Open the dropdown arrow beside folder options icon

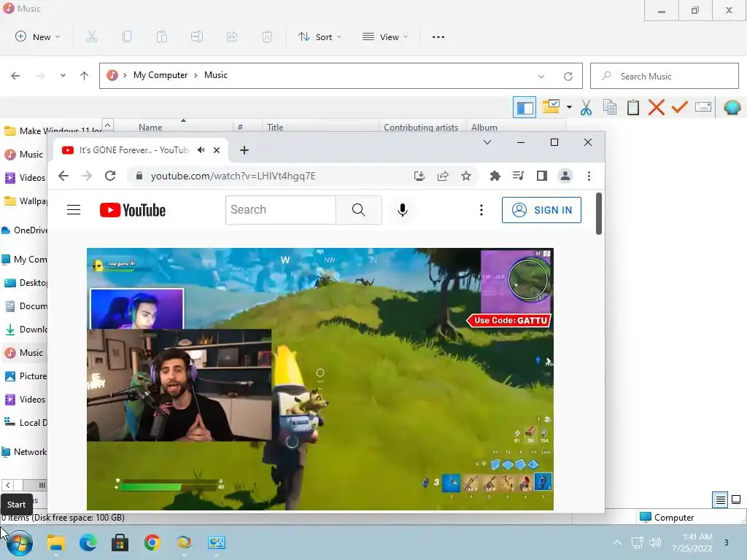[569, 107]
